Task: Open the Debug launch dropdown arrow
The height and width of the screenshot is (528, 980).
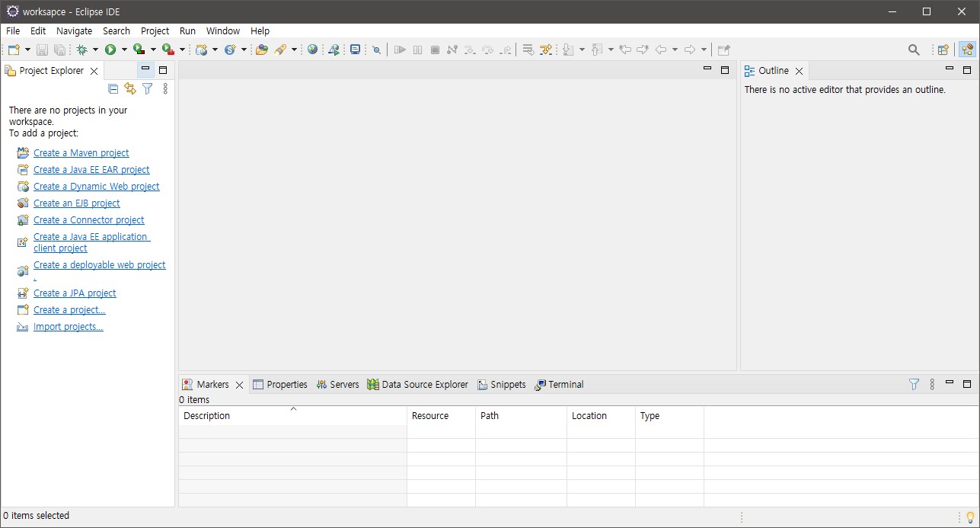Action: click(95, 50)
